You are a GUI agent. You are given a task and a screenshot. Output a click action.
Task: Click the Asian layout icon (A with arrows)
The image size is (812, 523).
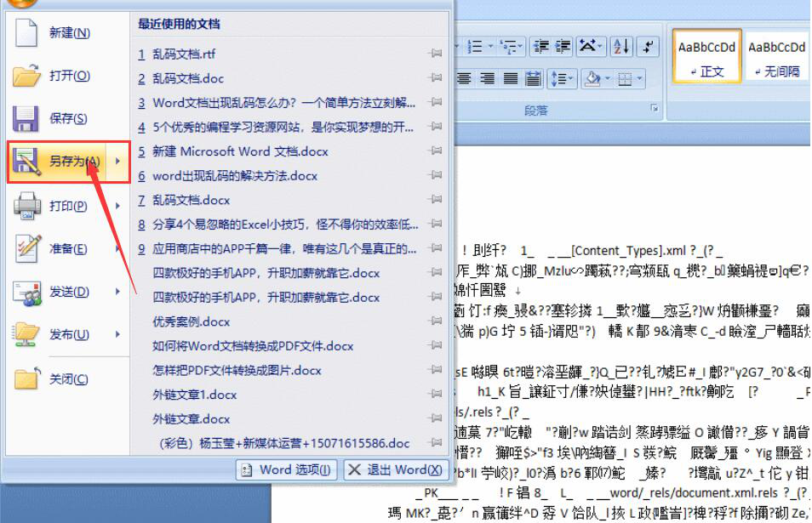coord(587,47)
